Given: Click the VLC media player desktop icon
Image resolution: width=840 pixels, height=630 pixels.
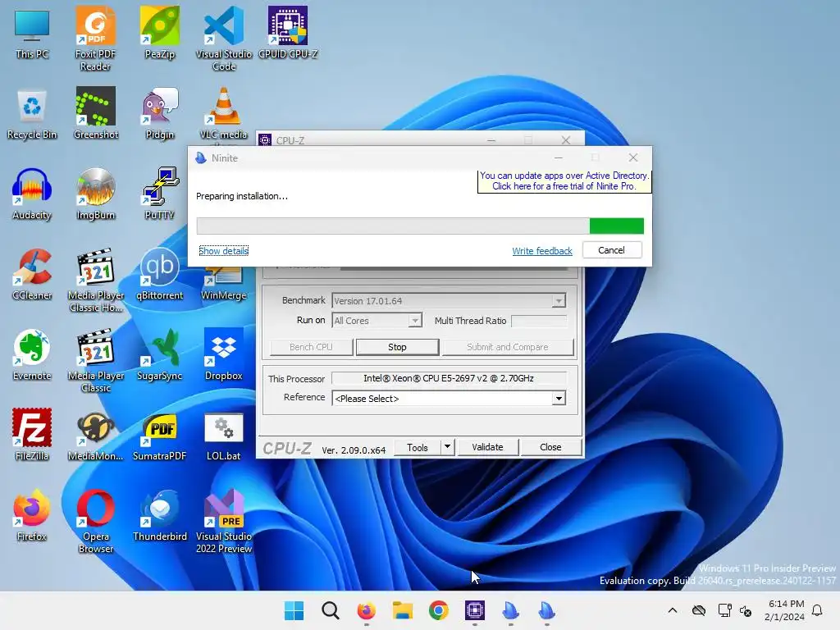Looking at the screenshot, I should point(224,113).
